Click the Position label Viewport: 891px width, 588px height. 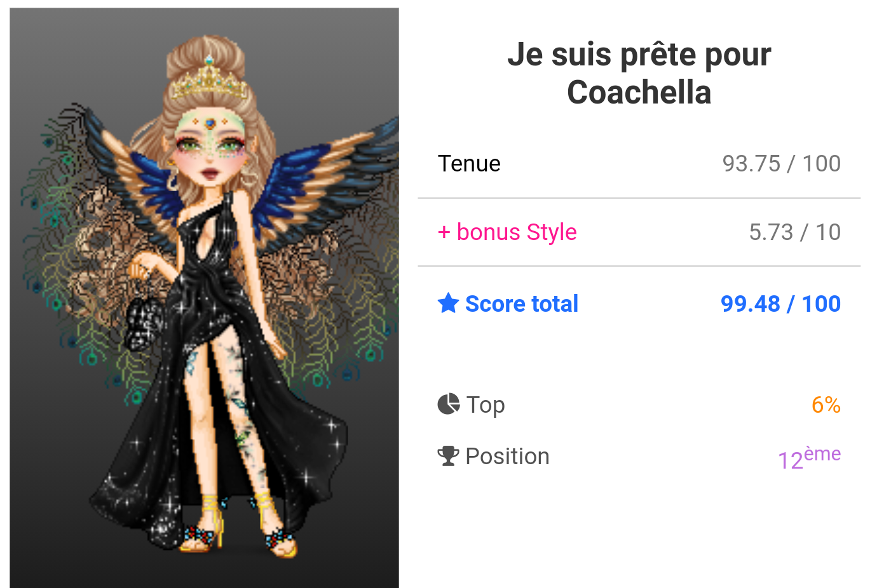click(507, 457)
